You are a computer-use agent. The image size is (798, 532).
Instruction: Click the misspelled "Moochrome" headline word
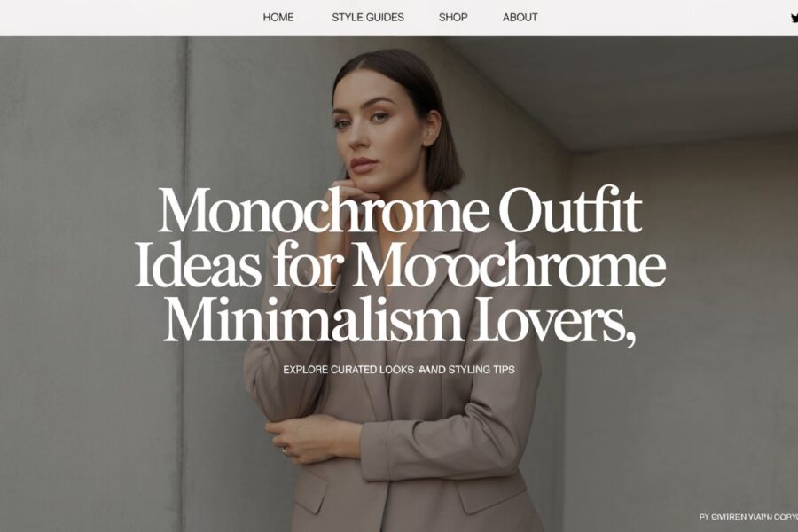509,265
